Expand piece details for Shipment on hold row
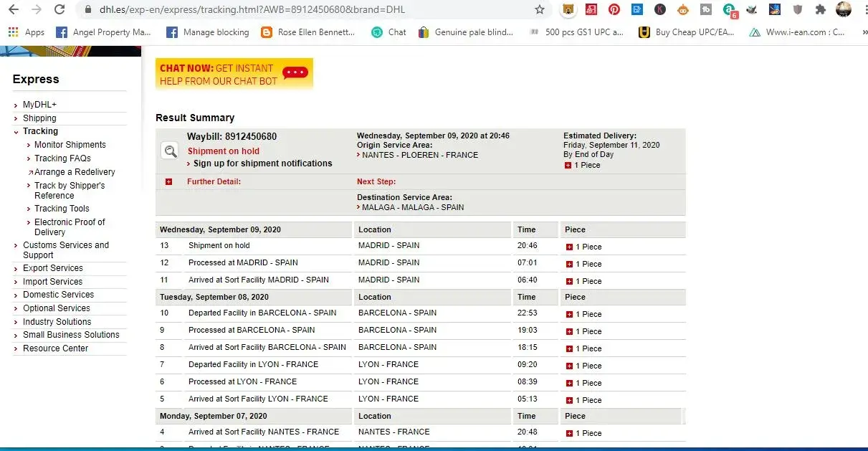 point(570,247)
